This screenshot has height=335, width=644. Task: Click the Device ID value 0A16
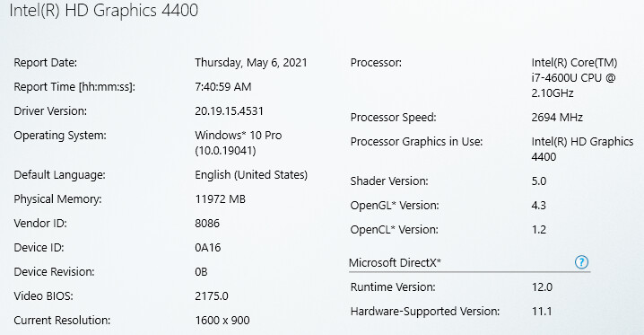pos(208,248)
